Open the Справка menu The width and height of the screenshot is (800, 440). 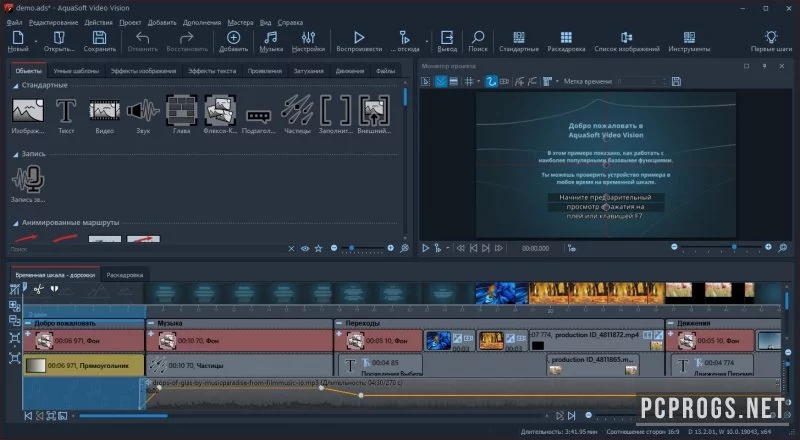pyautogui.click(x=290, y=22)
